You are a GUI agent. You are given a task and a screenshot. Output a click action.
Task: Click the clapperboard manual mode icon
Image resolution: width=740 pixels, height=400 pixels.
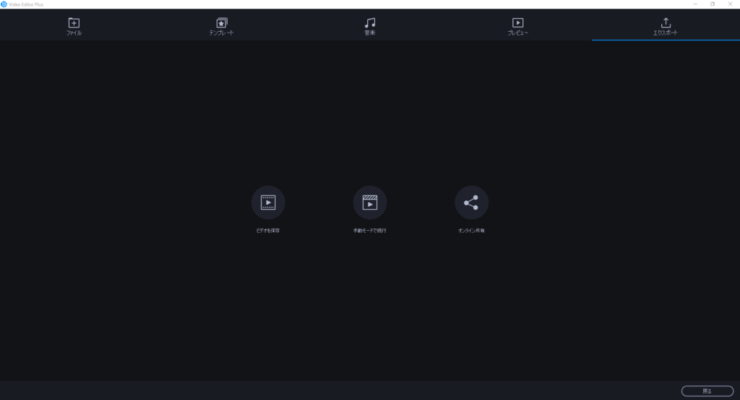click(370, 202)
